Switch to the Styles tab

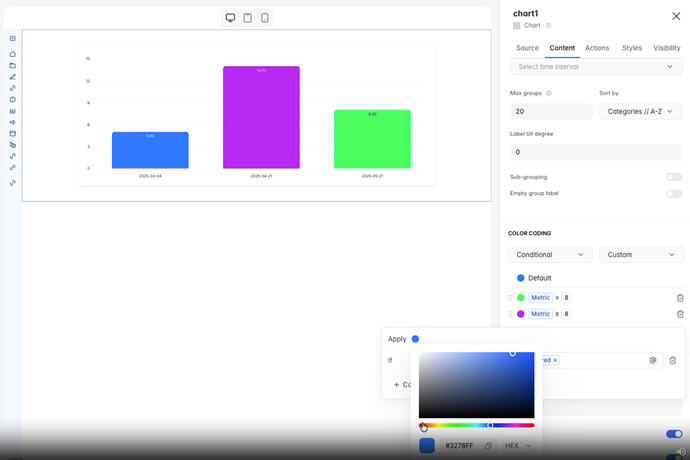pos(631,48)
